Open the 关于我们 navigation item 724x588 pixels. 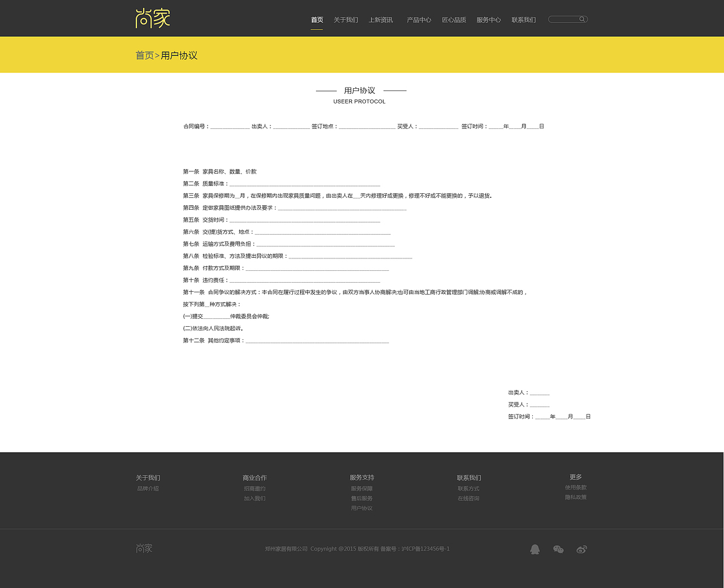tap(346, 20)
